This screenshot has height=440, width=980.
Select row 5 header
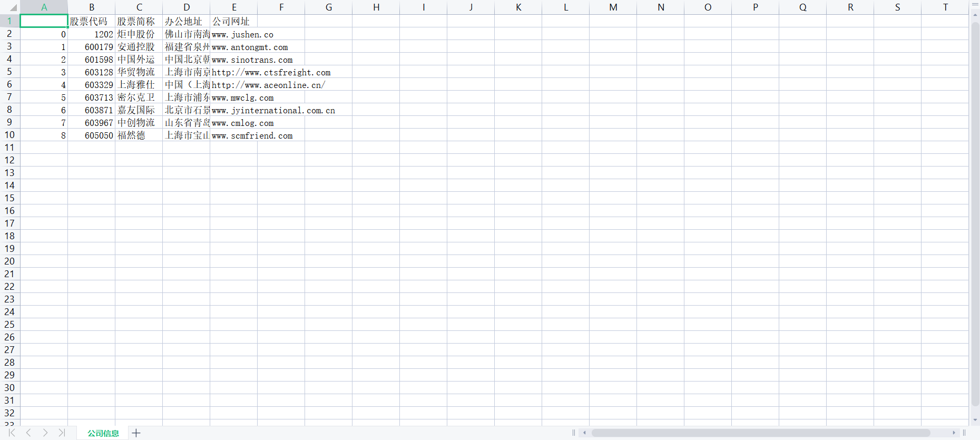9,72
